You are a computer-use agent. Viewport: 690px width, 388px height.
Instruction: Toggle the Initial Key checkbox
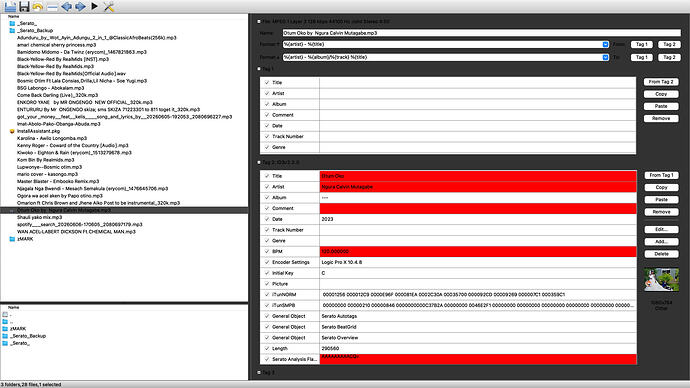click(x=267, y=273)
